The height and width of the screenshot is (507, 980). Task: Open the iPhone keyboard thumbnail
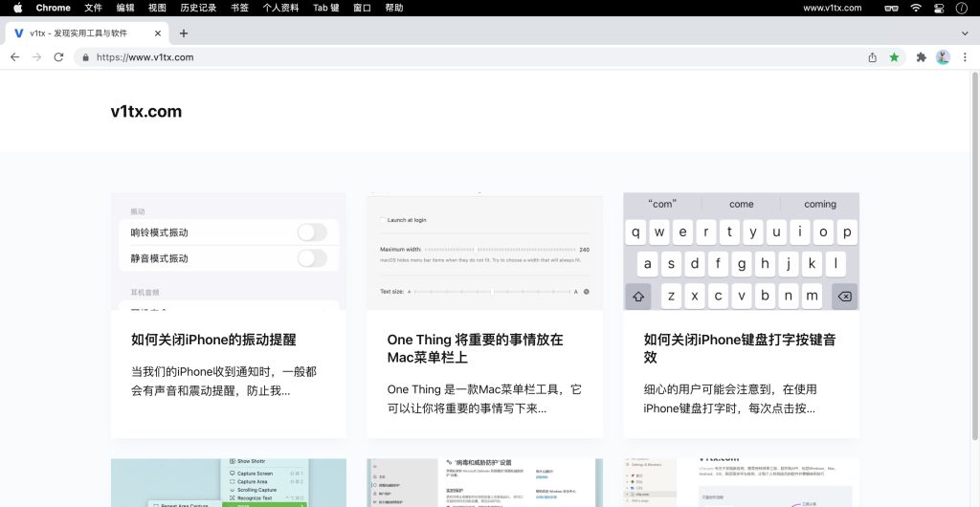[x=742, y=251]
